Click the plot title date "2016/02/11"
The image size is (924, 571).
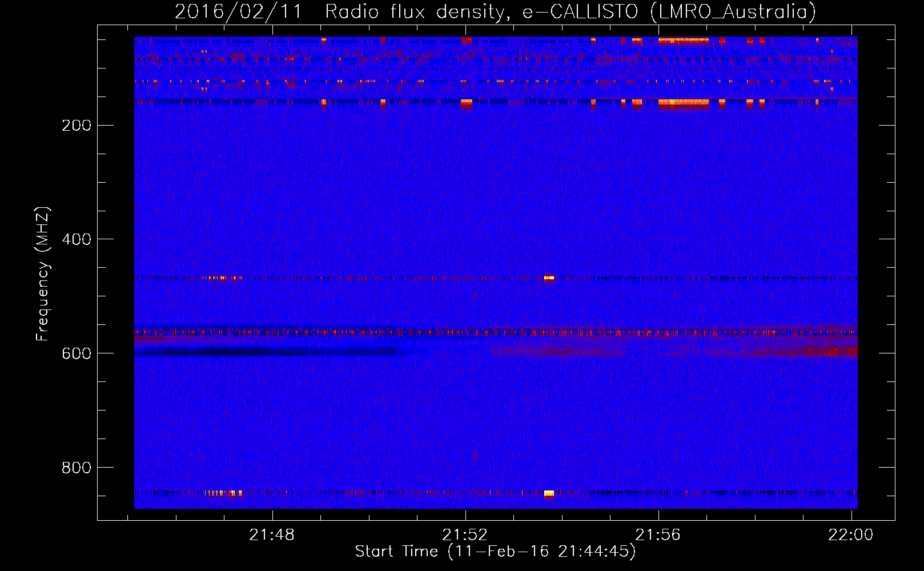(238, 11)
